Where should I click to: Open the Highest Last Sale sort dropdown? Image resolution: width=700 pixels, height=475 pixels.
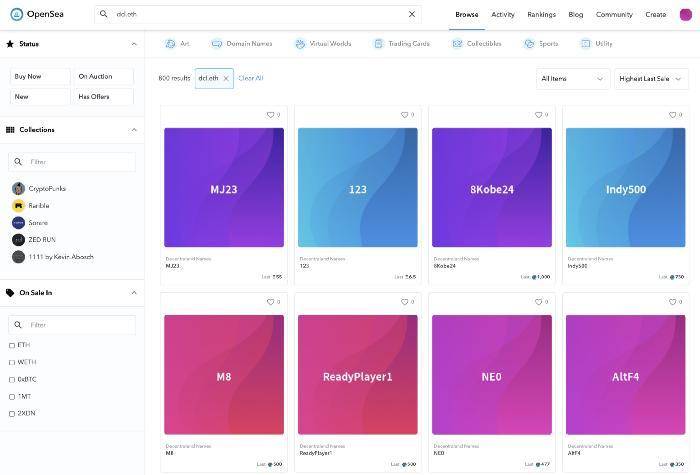pyautogui.click(x=650, y=78)
